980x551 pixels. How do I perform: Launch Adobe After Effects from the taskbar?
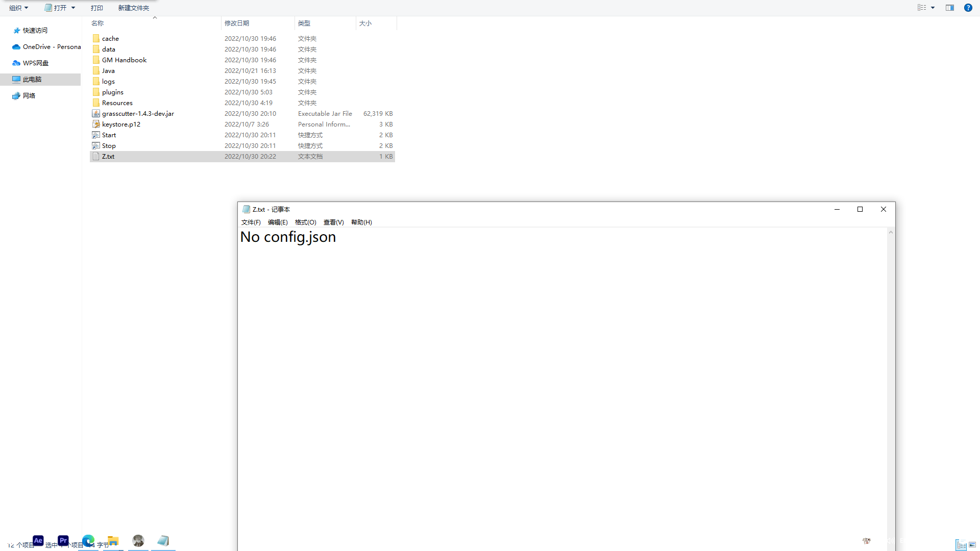38,541
